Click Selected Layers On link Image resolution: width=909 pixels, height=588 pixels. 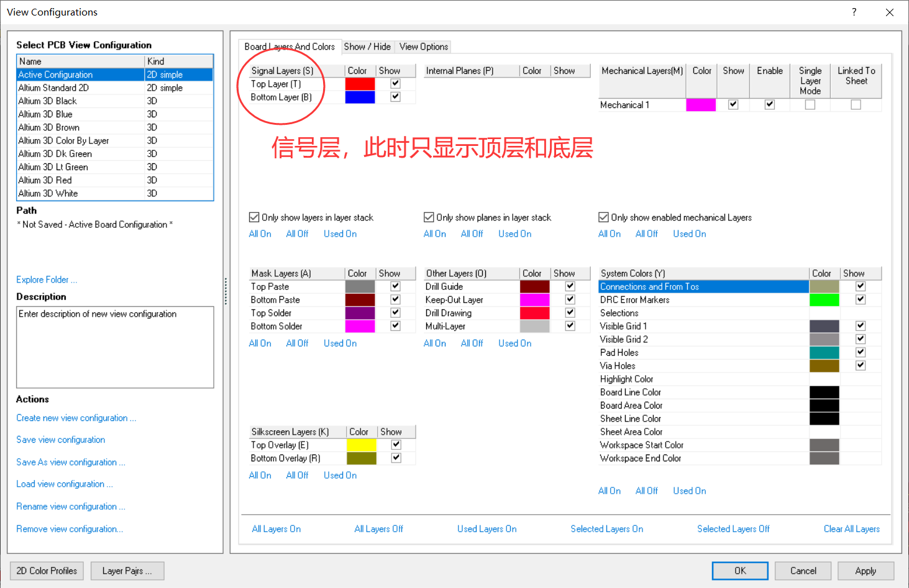(606, 528)
